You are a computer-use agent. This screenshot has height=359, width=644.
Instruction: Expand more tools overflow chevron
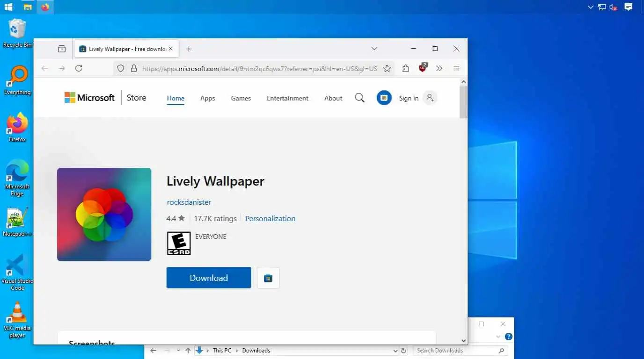(x=439, y=68)
